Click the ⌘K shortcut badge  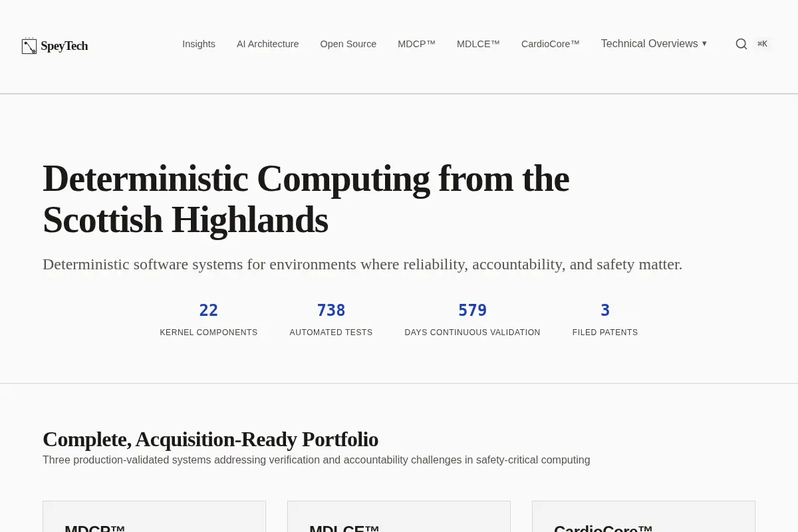[762, 44]
